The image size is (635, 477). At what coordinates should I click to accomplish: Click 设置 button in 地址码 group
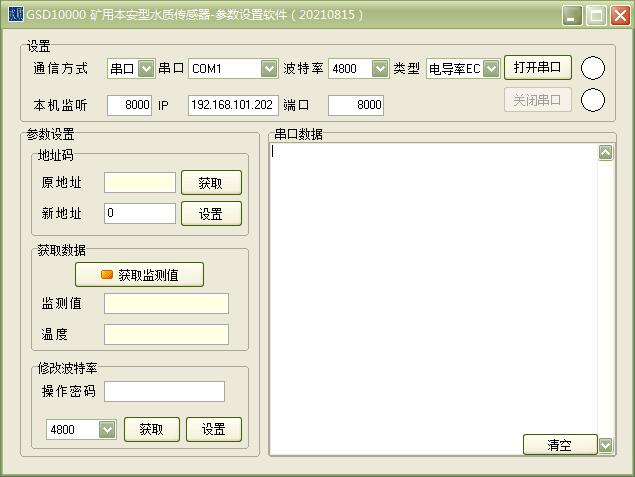click(x=211, y=213)
